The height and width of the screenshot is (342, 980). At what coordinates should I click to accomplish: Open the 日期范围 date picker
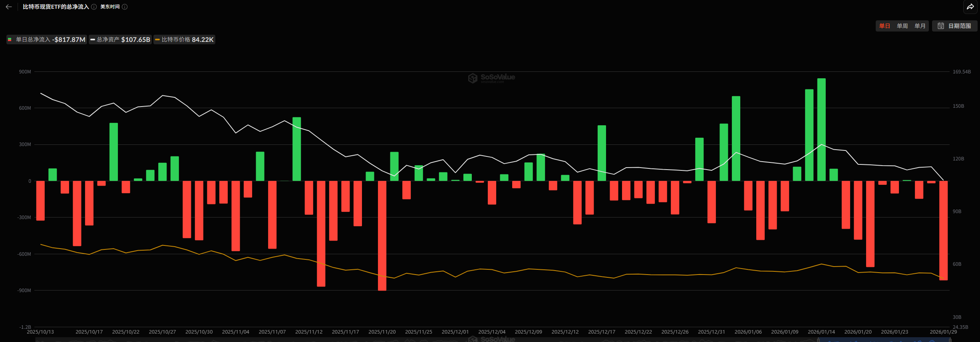pos(959,26)
